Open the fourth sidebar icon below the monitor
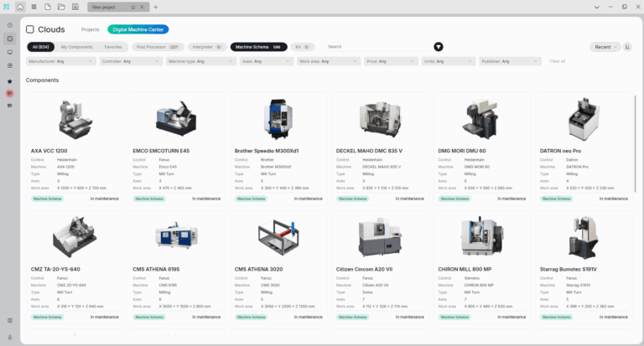Viewport: 644px width, 346px height. pyautogui.click(x=10, y=65)
